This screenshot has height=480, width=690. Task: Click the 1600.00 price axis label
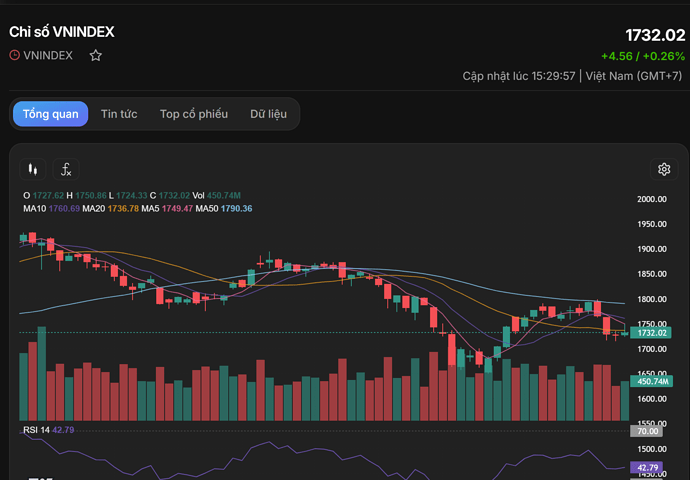(652, 399)
